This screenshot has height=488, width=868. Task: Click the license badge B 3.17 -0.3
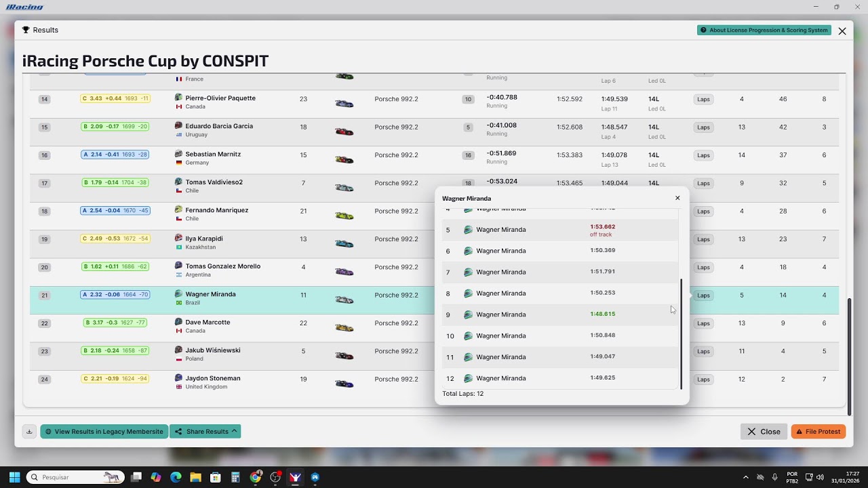115,323
